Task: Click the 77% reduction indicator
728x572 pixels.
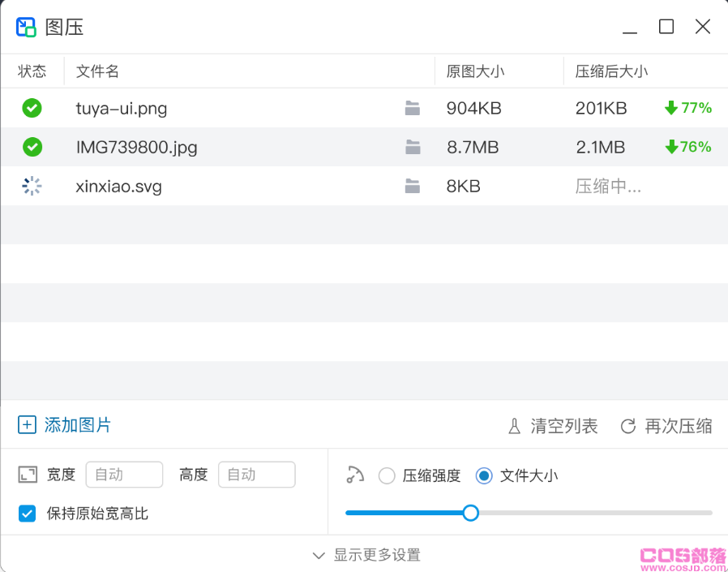Action: (x=688, y=108)
